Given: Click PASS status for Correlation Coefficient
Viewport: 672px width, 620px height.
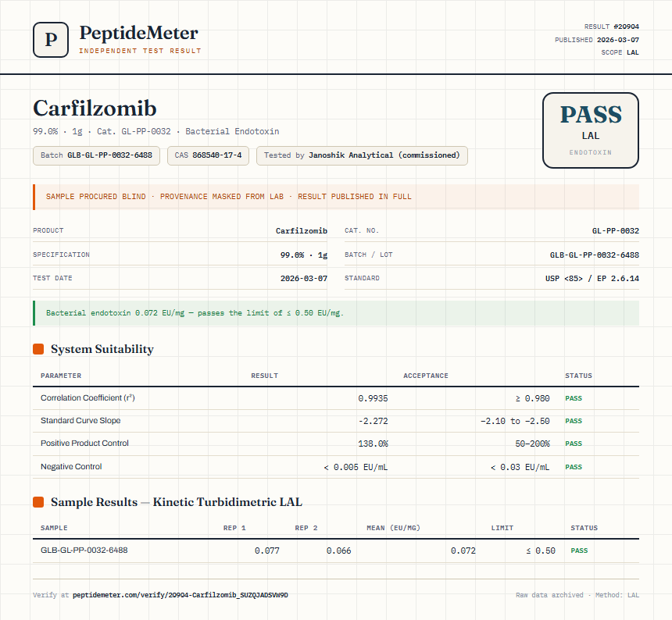Looking at the screenshot, I should [x=574, y=398].
